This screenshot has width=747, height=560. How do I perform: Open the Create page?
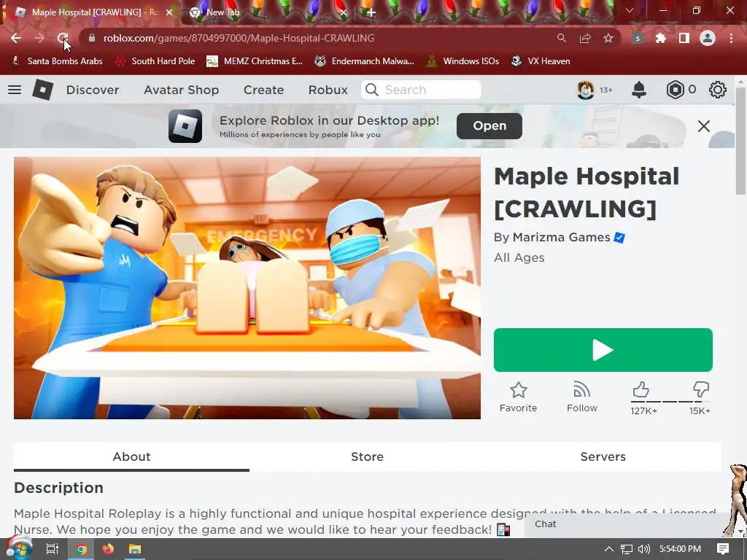tap(263, 90)
